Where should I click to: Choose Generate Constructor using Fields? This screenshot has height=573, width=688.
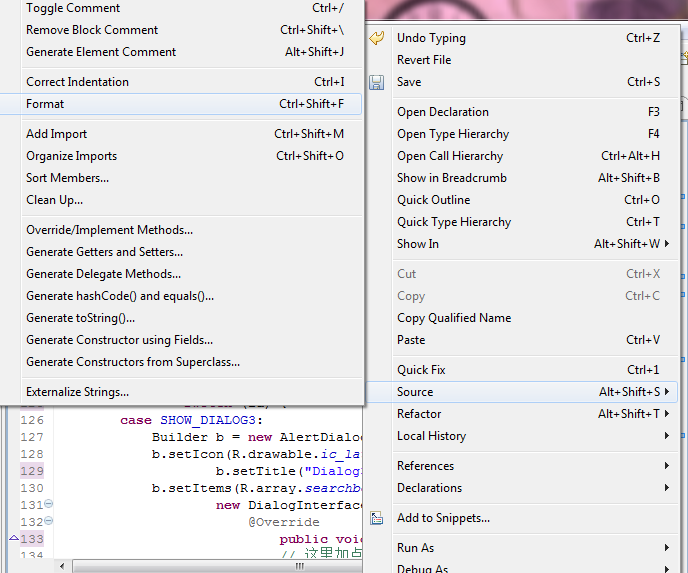tap(182, 340)
